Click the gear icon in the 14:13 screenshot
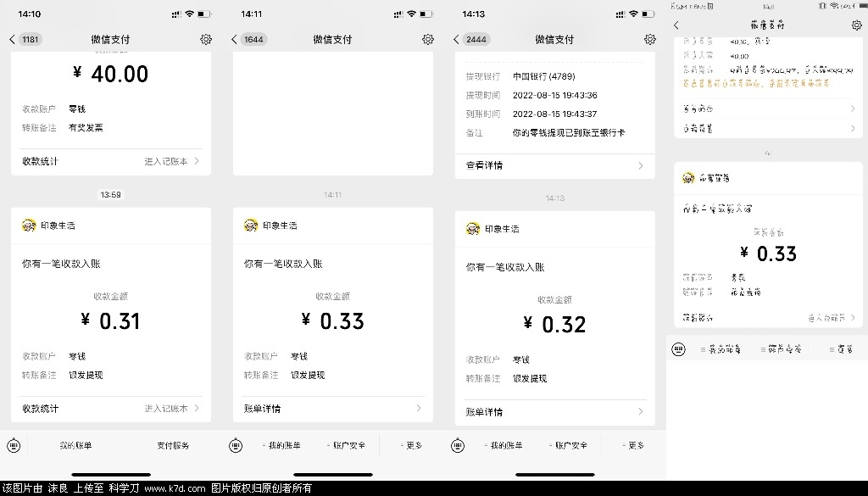This screenshot has width=868, height=496. click(x=650, y=39)
